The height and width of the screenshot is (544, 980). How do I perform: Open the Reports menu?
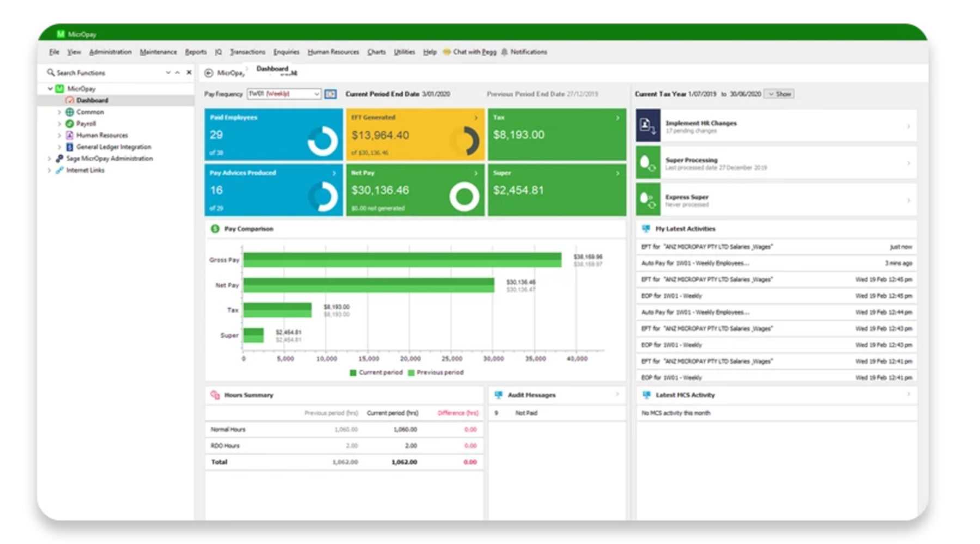coord(195,52)
